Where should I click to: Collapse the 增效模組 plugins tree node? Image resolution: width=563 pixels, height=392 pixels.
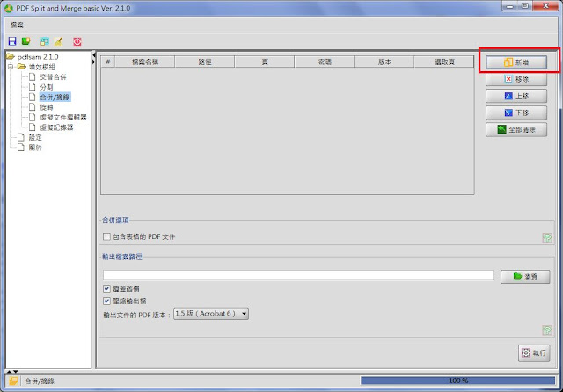[x=11, y=67]
